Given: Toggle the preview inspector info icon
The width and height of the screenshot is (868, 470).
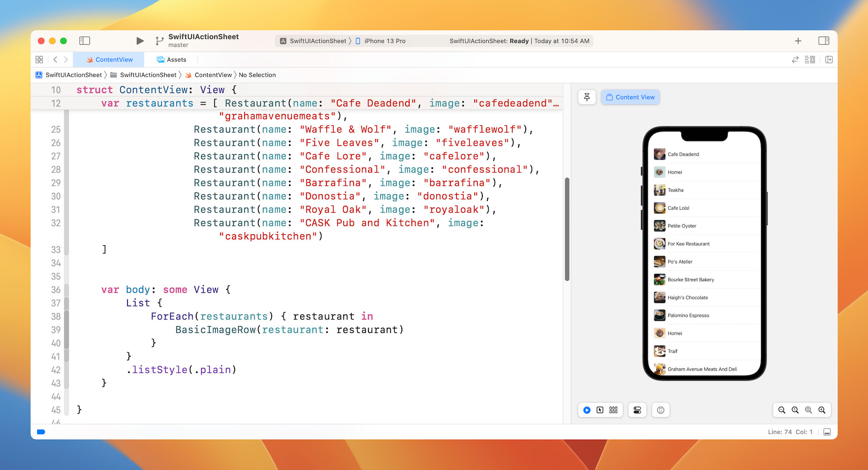Looking at the screenshot, I should click(660, 410).
